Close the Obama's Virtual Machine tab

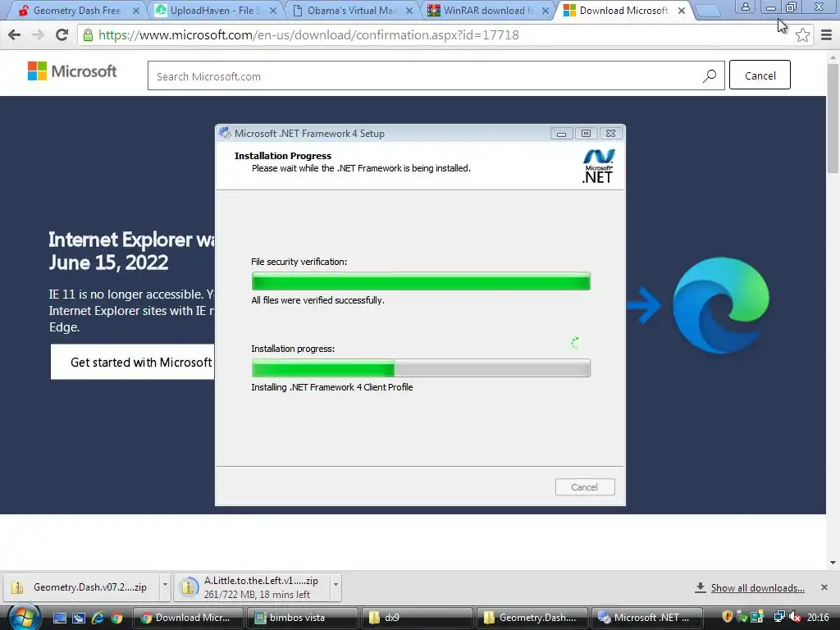tap(409, 11)
